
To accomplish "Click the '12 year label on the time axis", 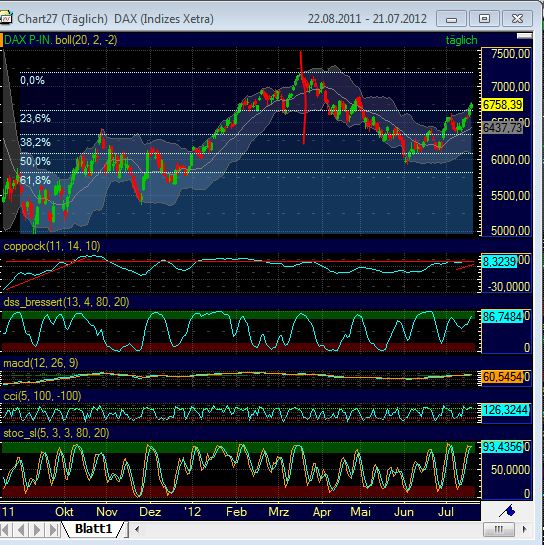I will click(x=192, y=512).
